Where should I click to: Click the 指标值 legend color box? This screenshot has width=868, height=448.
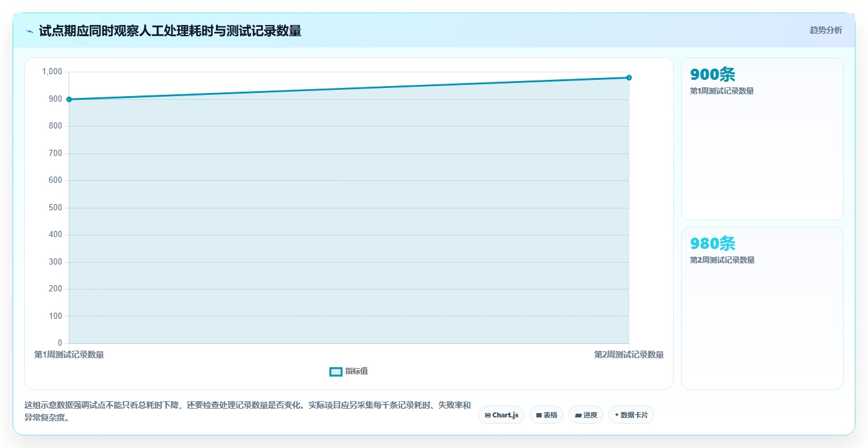(336, 371)
